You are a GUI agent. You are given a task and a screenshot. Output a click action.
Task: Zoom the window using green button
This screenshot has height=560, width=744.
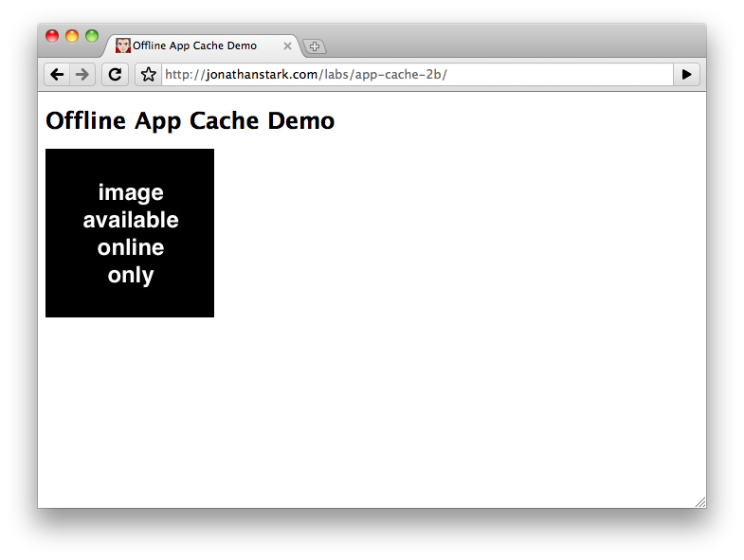point(92,36)
